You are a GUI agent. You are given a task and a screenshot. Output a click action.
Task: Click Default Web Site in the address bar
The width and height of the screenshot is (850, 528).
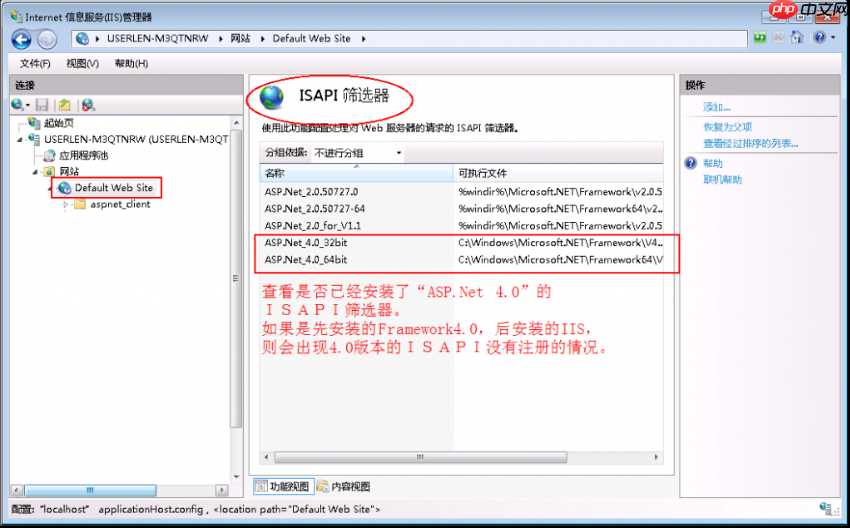click(x=312, y=38)
